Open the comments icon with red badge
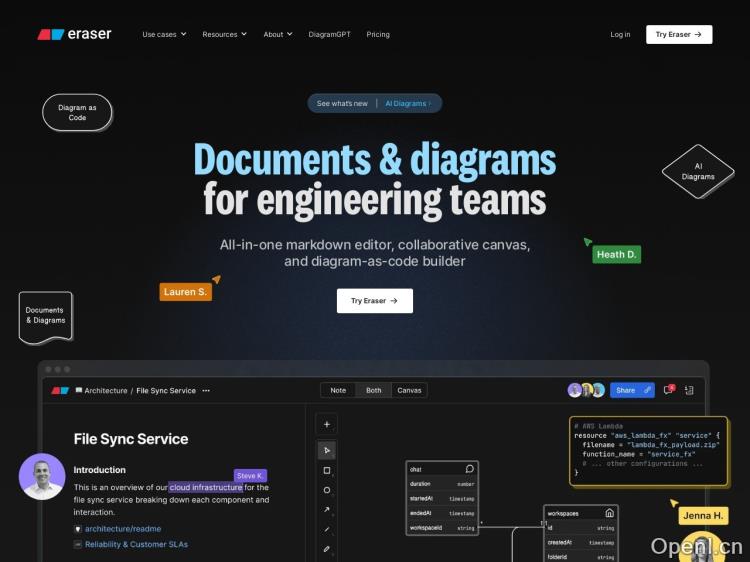This screenshot has height=562, width=750. 669,390
